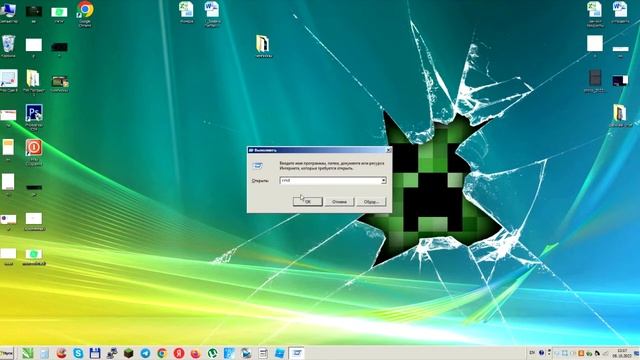Open the Word document icon in desktop center
Image resolution: width=640 pixels, height=360 pixels.
(x=212, y=13)
